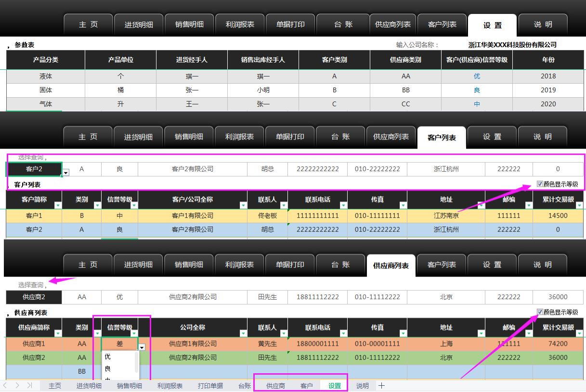Choose 良 from the credit rating dropdown list

tap(118, 369)
